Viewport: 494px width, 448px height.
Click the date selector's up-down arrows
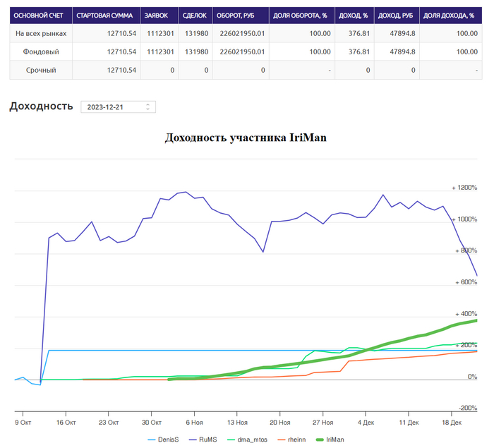[147, 107]
